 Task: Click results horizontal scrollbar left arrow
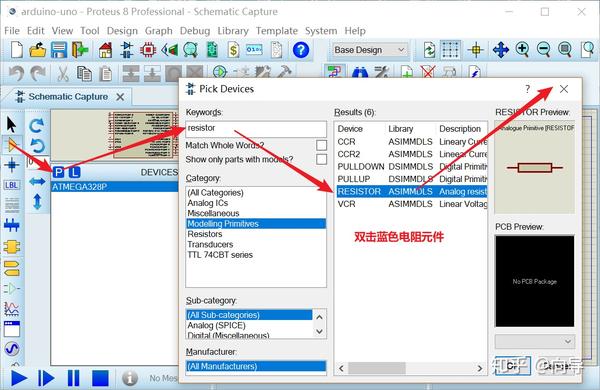[x=341, y=369]
